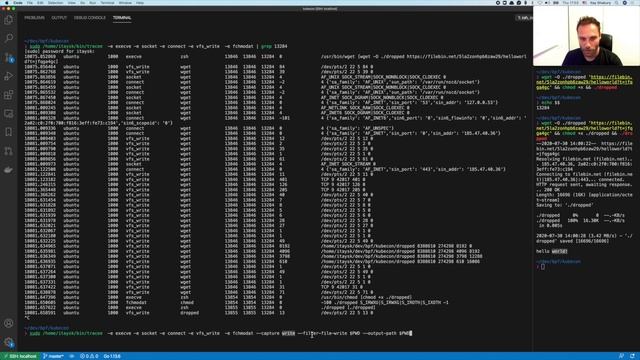
Task: Open the Code application menu
Action: tap(18, 3)
